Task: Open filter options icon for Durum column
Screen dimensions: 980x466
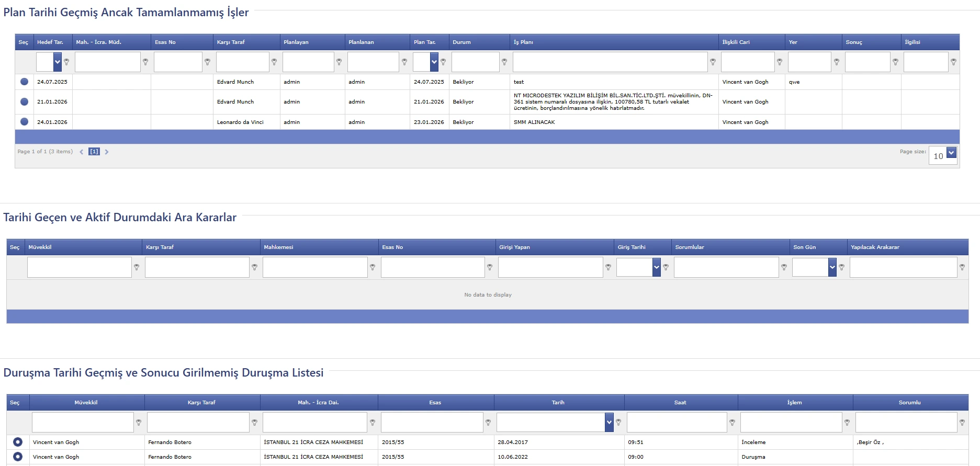Action: point(504,62)
